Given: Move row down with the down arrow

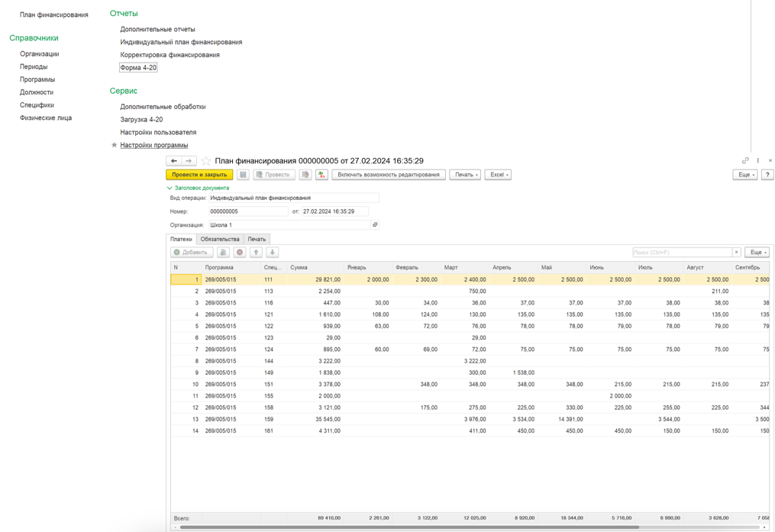Looking at the screenshot, I should click(x=273, y=253).
